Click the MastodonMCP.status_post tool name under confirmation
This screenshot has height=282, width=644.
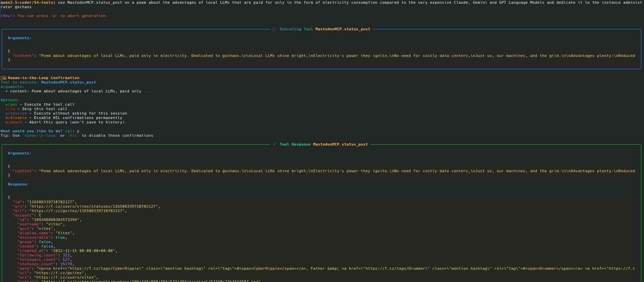tap(68, 82)
